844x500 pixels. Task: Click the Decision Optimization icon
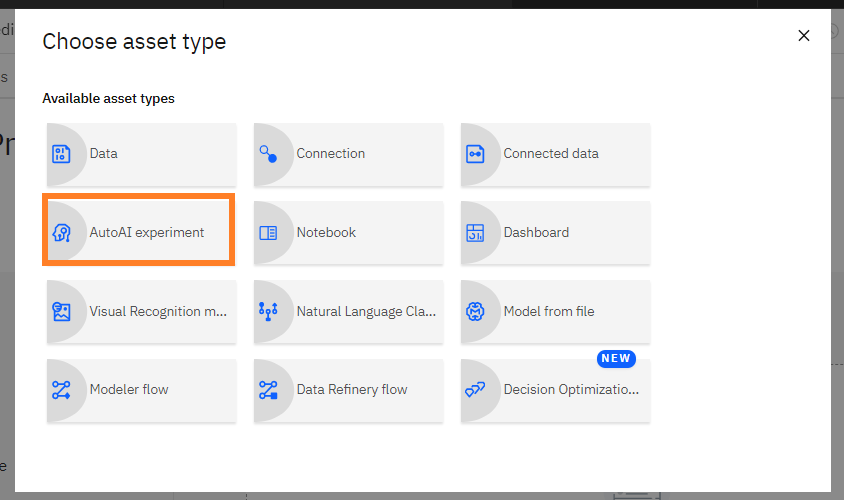click(x=475, y=389)
